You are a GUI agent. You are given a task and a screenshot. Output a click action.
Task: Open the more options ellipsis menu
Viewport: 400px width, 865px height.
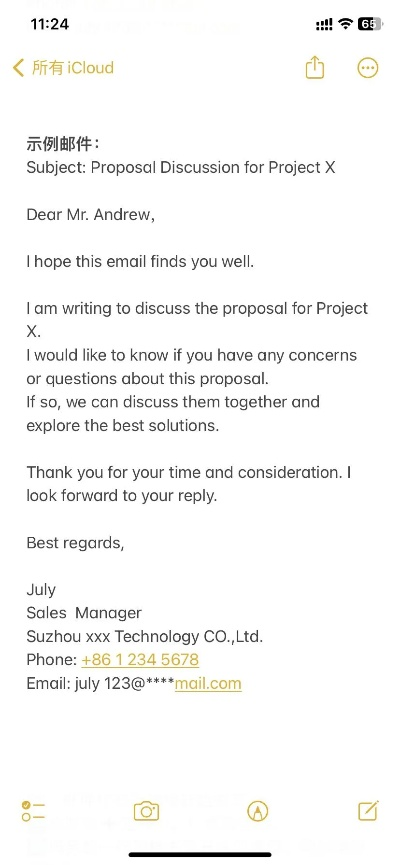[368, 68]
